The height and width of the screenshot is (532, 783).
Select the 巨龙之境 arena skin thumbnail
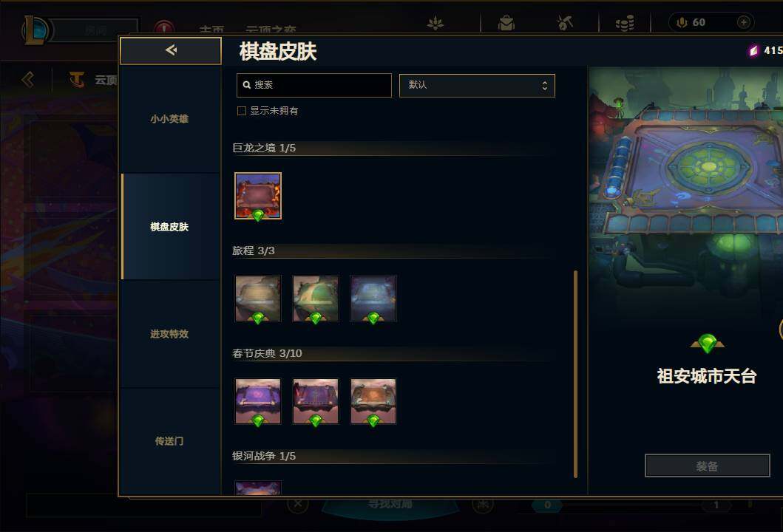click(258, 196)
